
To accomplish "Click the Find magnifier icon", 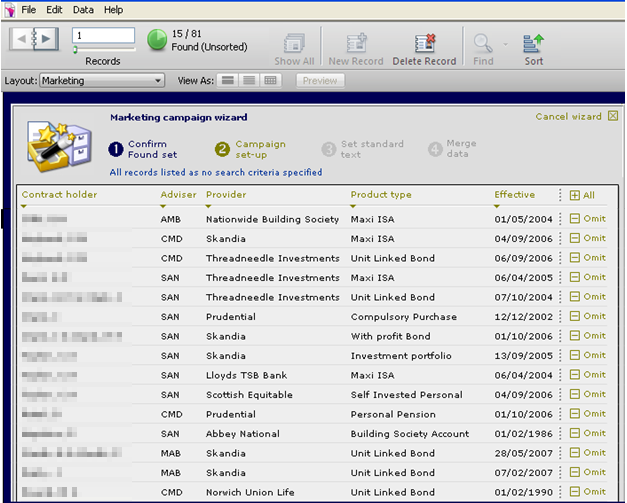I will (483, 43).
